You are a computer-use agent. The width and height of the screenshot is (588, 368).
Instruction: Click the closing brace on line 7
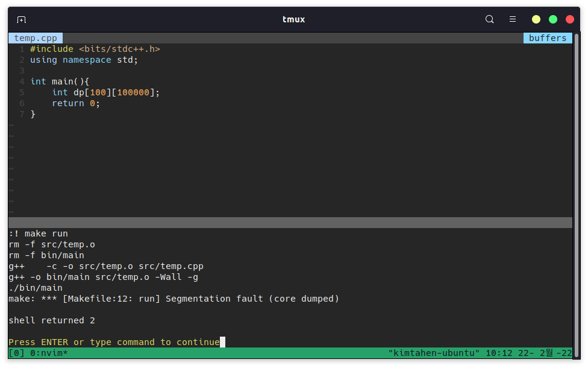tap(33, 115)
